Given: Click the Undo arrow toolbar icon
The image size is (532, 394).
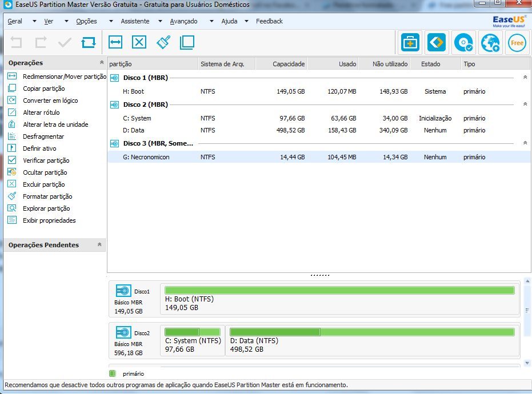Looking at the screenshot, I should (x=16, y=42).
